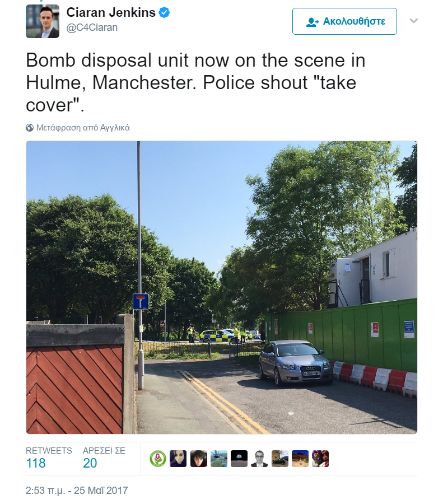The image size is (443, 504).
Task: View the 118 retweets count
Action: point(36,463)
